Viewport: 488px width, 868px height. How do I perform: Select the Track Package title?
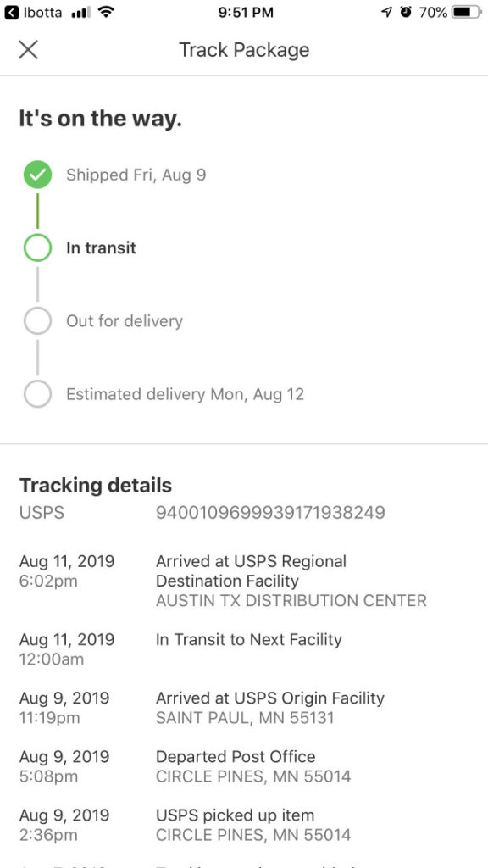point(244,50)
